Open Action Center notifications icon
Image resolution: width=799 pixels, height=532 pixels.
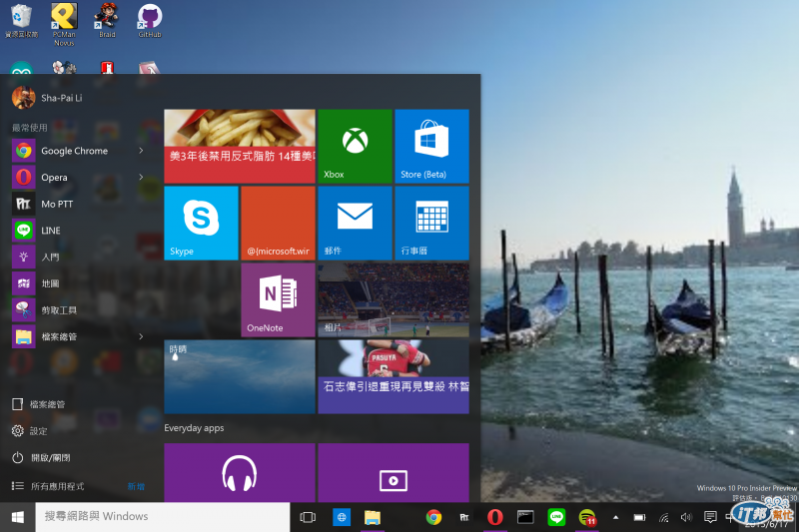(x=710, y=517)
